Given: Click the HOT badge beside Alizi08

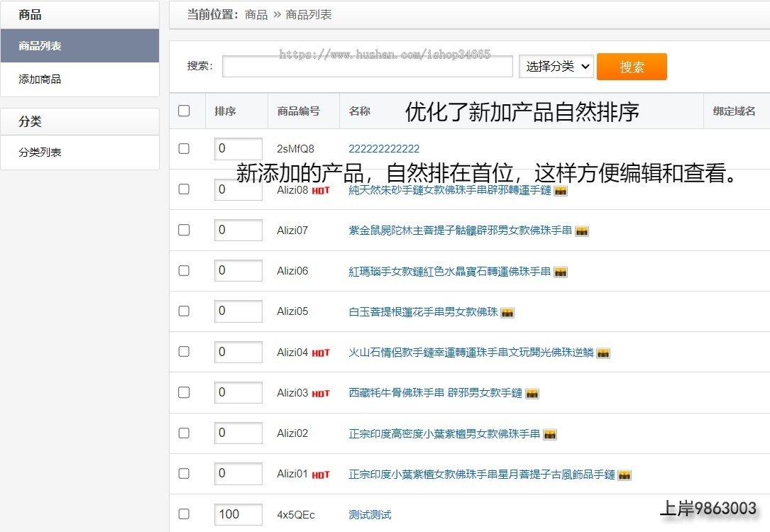Looking at the screenshot, I should click(x=319, y=190).
